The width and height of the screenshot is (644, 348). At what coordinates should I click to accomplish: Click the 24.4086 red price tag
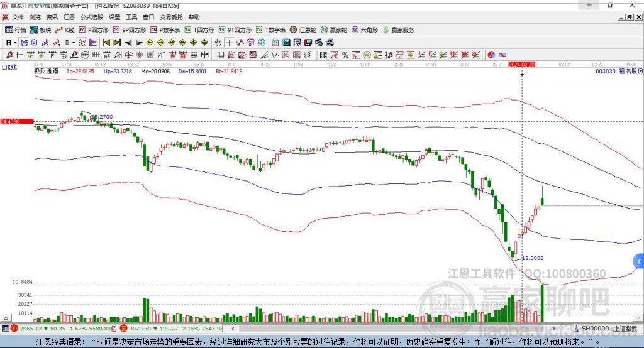pyautogui.click(x=17, y=121)
